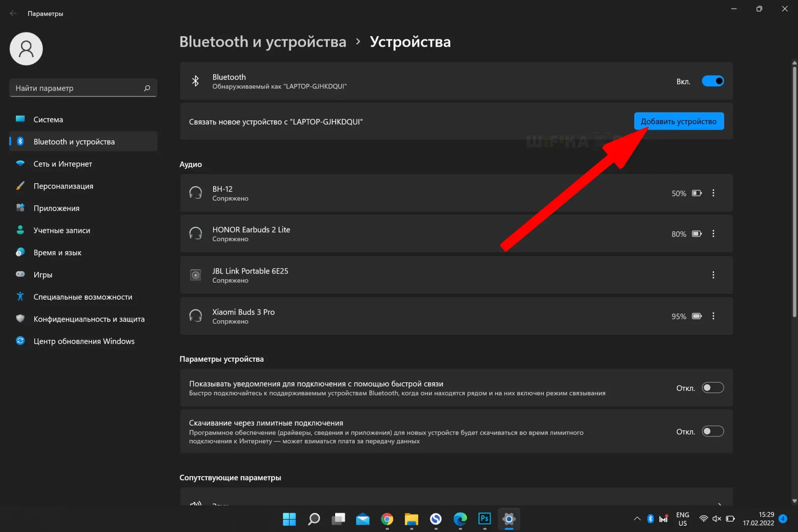Image resolution: width=798 pixels, height=532 pixels.
Task: Click the BH-12 headphone icon
Action: click(195, 193)
